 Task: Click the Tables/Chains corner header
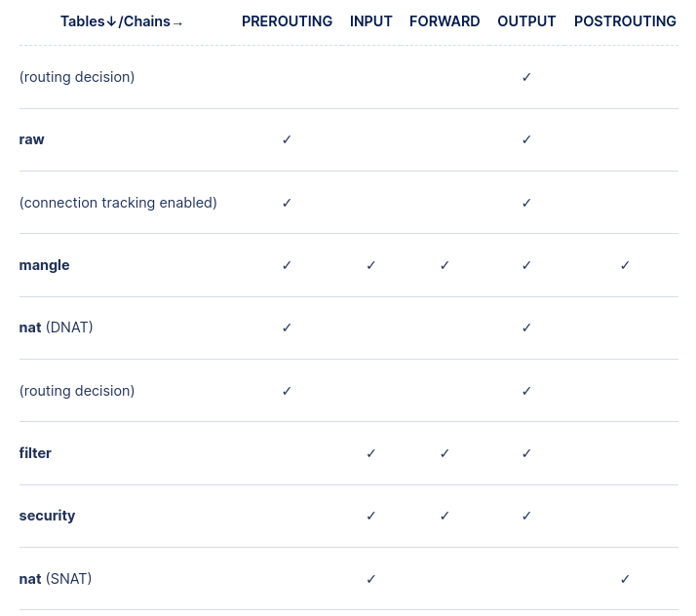click(x=122, y=21)
